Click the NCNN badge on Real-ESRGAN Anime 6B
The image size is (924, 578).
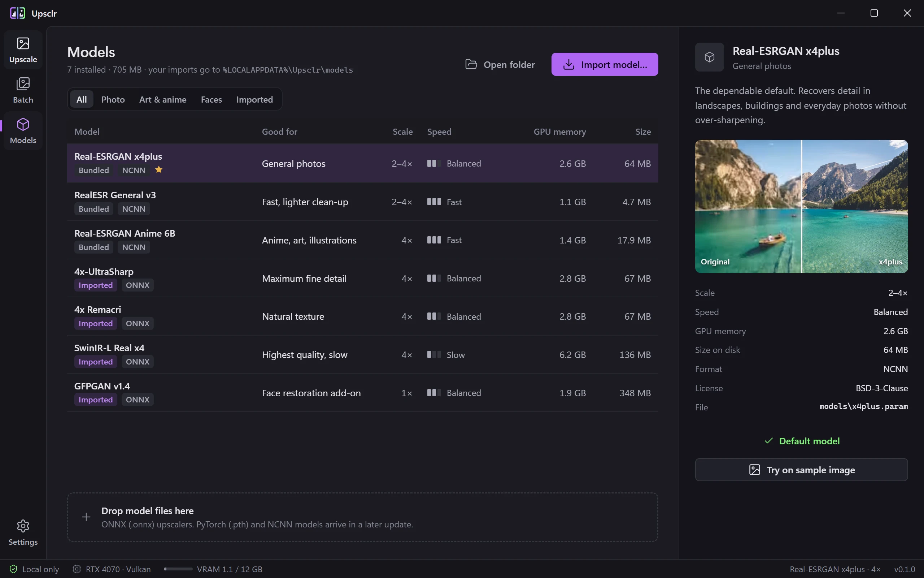coord(134,247)
